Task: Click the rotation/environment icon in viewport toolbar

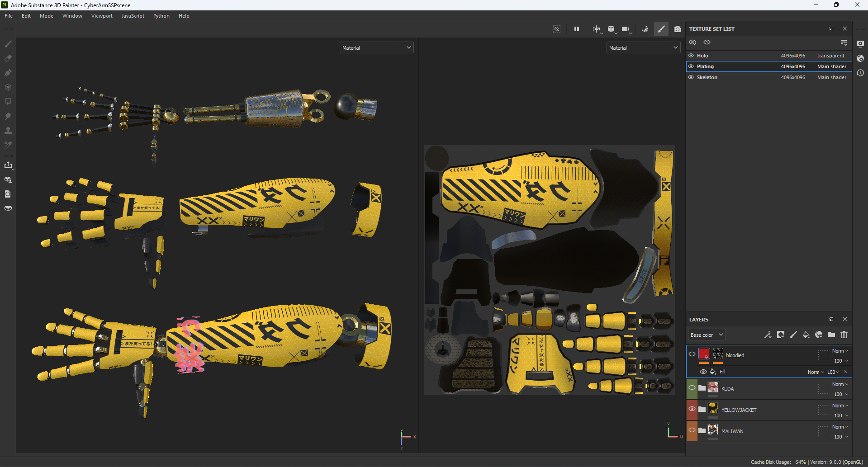Action: point(645,29)
